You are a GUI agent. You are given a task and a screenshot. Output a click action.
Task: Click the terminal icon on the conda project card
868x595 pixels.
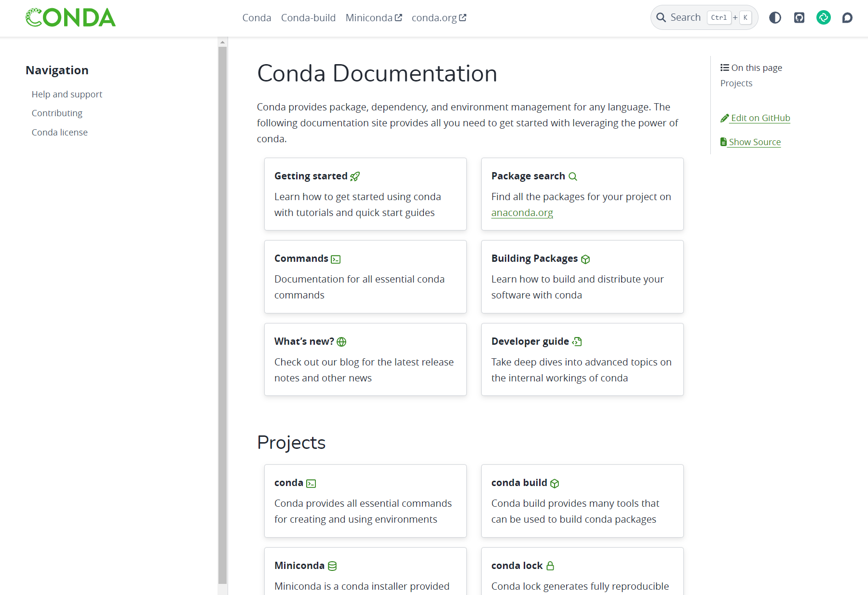[x=311, y=484]
